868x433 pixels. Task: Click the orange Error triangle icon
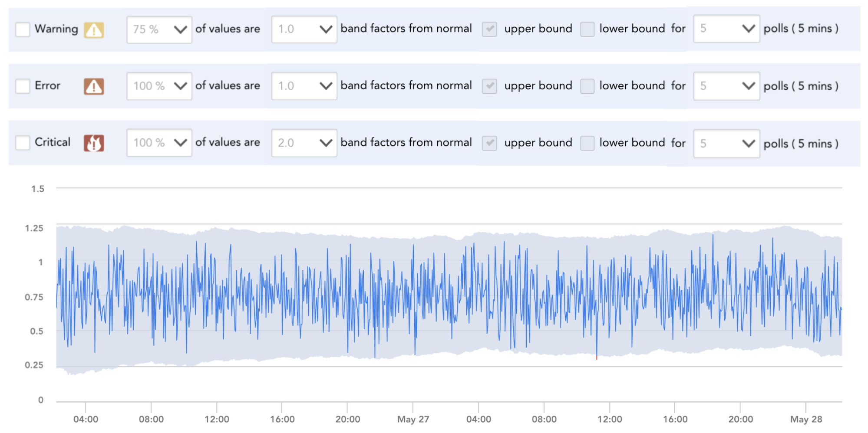94,86
